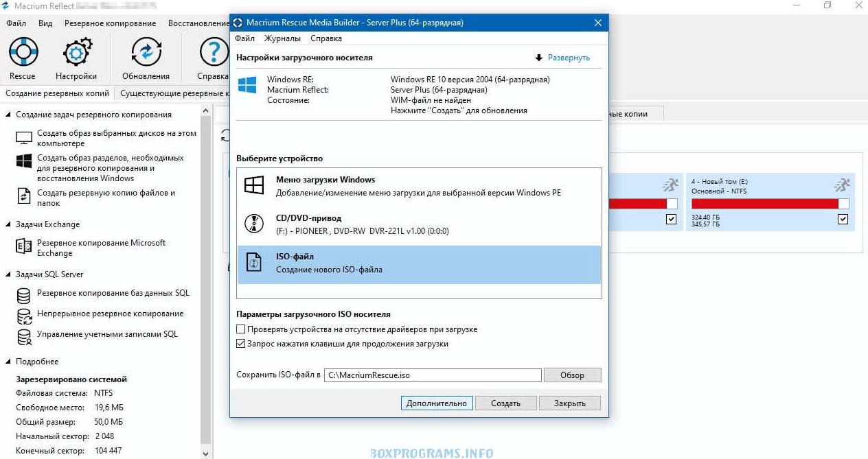Click the Конечный сектор 104 447 value
This screenshot has height=459, width=868.
tap(108, 451)
